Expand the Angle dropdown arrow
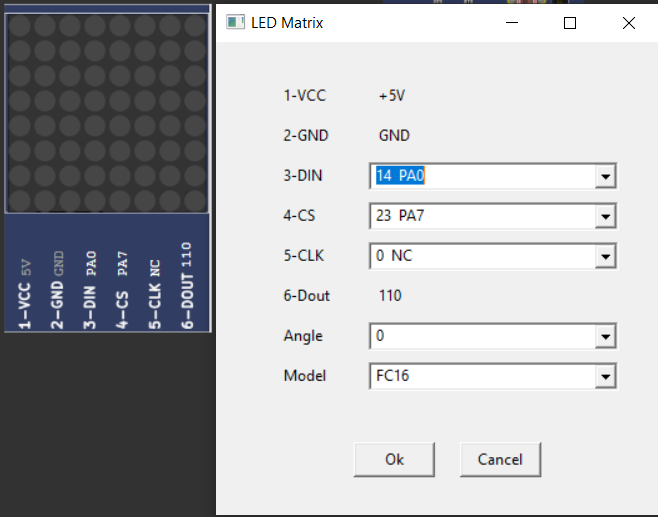Image resolution: width=658 pixels, height=517 pixels. (605, 336)
